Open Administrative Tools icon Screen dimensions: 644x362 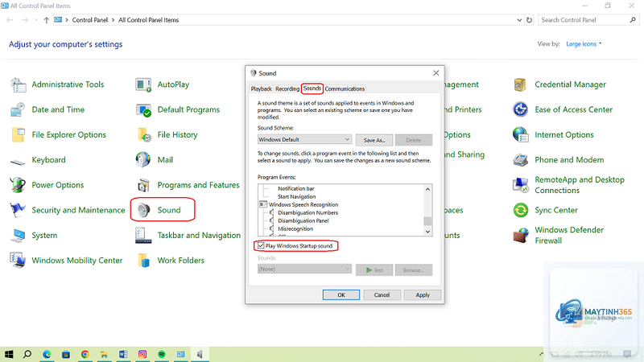point(18,84)
